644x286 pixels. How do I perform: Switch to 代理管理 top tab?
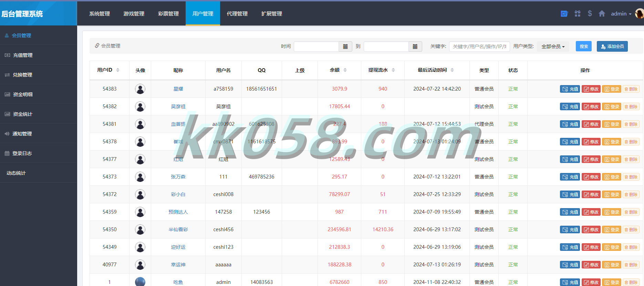coord(237,13)
